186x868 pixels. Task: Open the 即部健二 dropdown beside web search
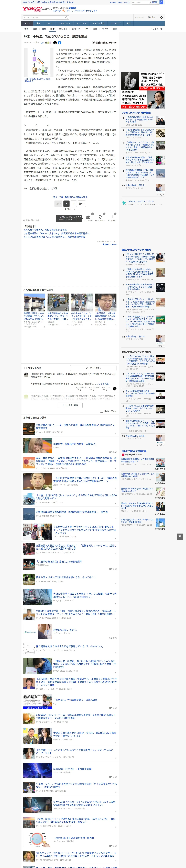[155, 2]
